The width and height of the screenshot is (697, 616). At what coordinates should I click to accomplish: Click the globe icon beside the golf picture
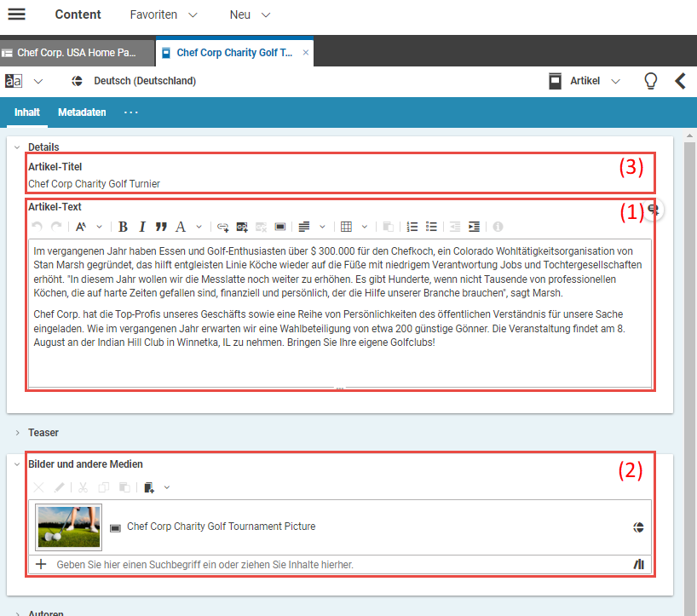(638, 527)
